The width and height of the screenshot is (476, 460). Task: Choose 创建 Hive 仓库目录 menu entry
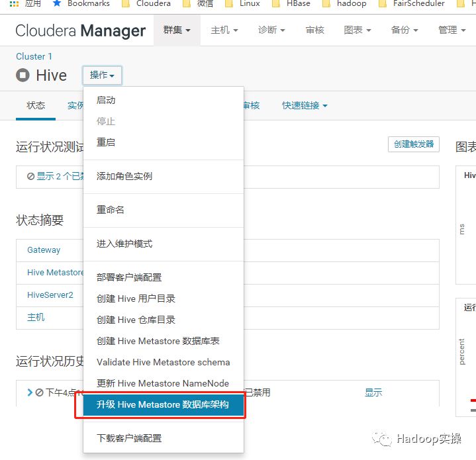(x=164, y=320)
